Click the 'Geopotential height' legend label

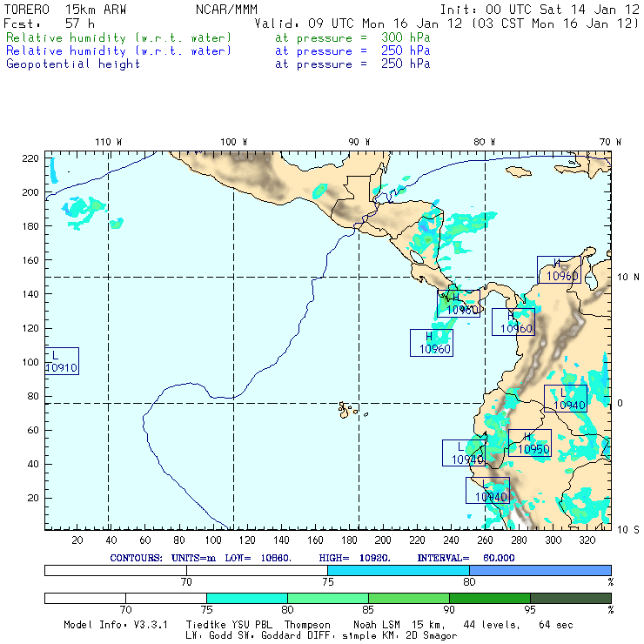click(x=73, y=64)
